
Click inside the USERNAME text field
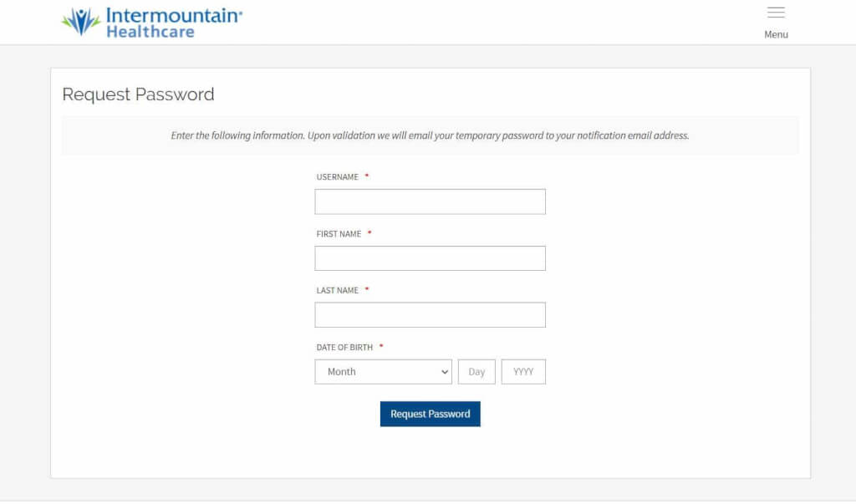pyautogui.click(x=430, y=201)
